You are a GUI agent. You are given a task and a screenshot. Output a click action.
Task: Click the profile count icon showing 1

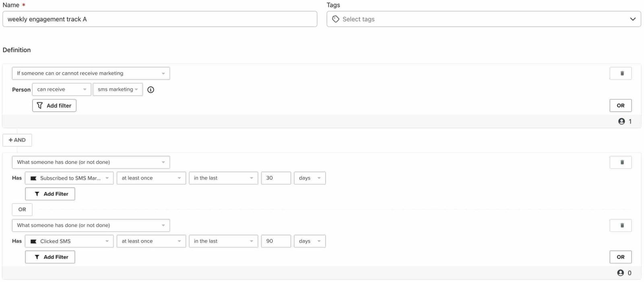click(621, 121)
